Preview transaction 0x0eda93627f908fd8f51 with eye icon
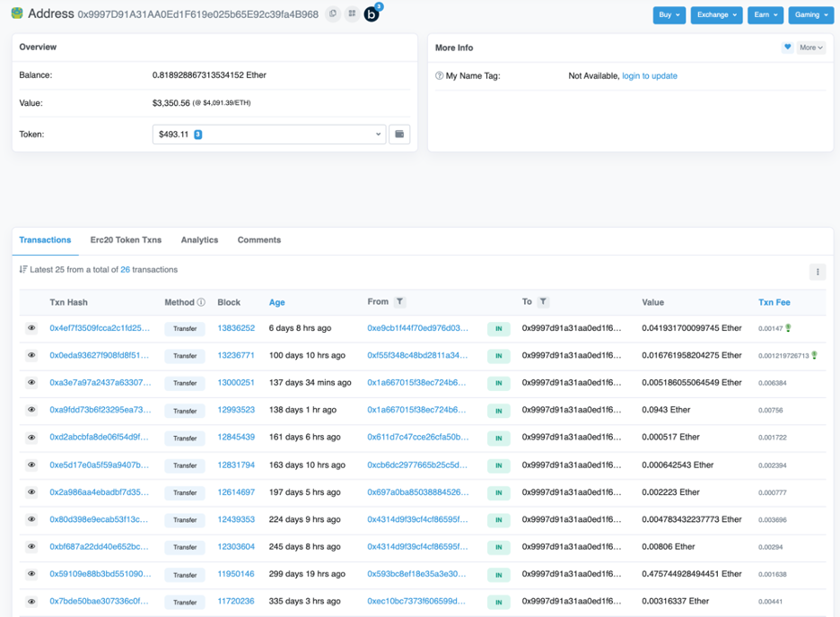Screen dimensions: 840x617 coord(31,355)
